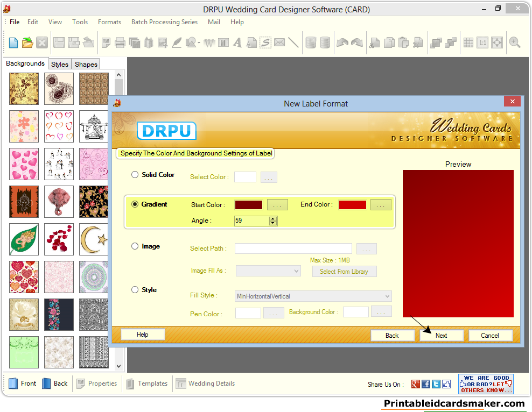Click the Solid Color swatch box
Viewport: 532px width, 412px height.
point(246,177)
